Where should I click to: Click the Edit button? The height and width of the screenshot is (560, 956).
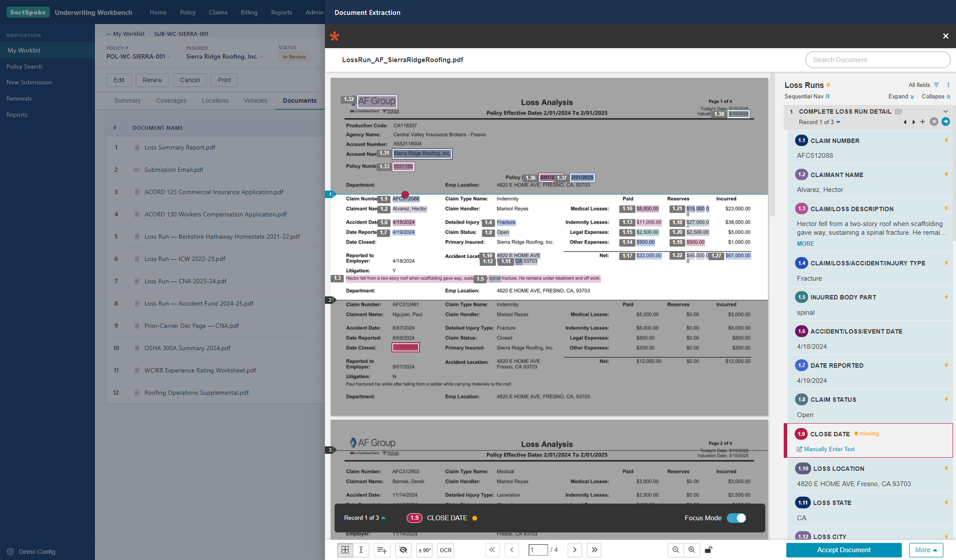(119, 80)
